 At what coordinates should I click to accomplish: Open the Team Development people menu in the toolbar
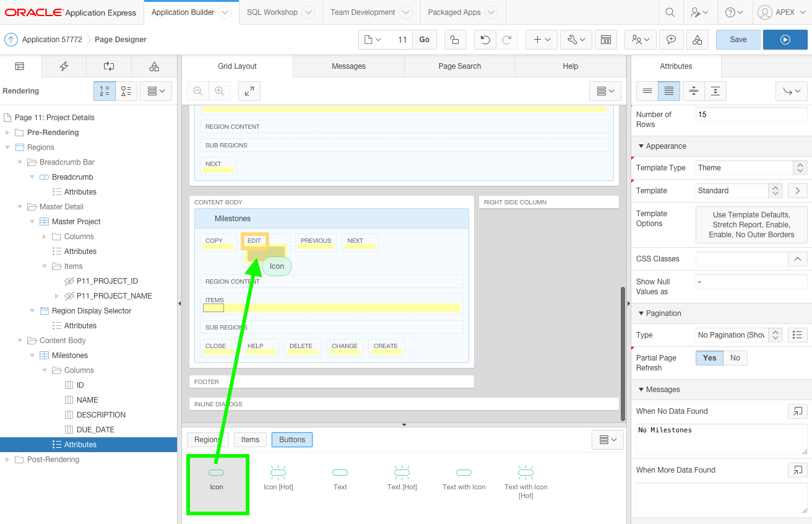coord(641,40)
